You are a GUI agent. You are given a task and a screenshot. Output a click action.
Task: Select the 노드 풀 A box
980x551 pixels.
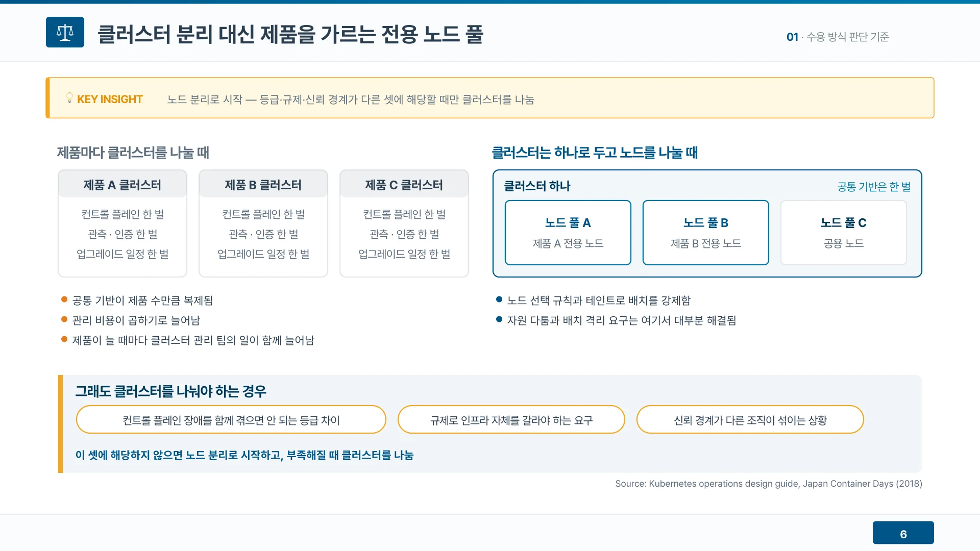tap(568, 233)
